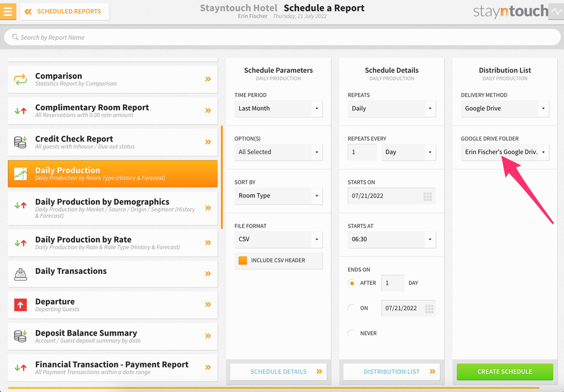
Task: Open the Starts On calendar picker icon
Action: pos(427,196)
